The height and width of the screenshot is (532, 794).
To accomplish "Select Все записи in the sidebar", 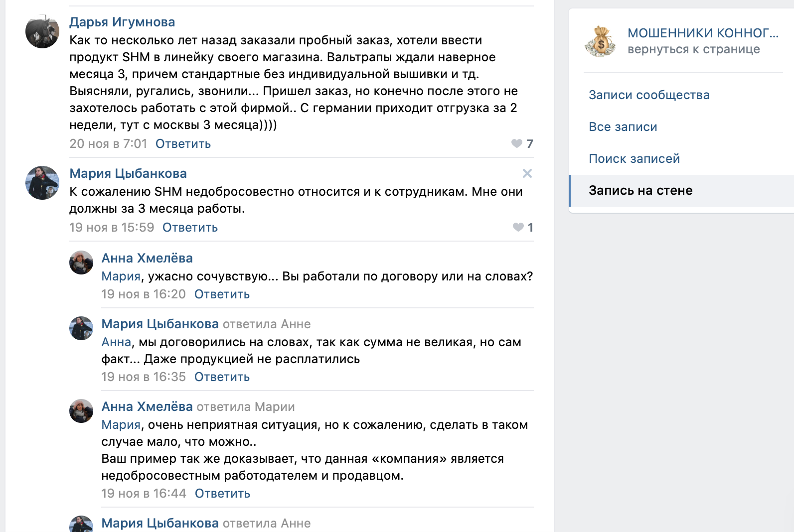I will click(x=623, y=127).
